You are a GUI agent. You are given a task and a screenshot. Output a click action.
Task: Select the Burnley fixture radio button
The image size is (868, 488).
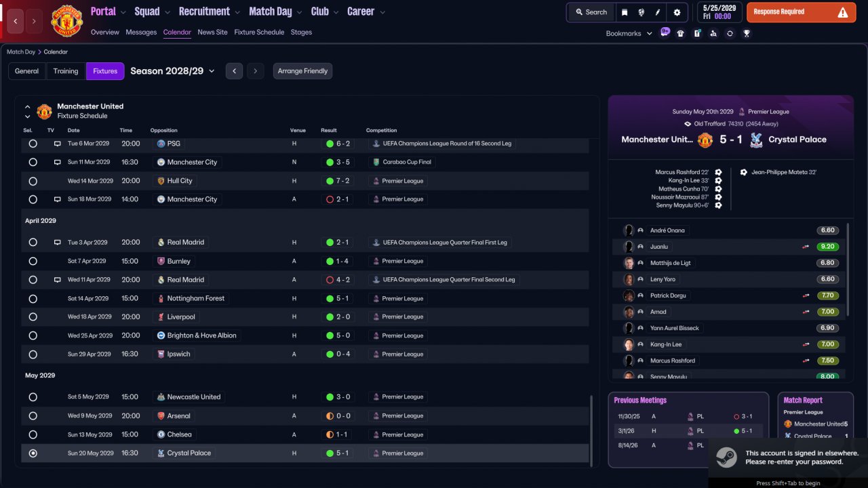(x=33, y=261)
